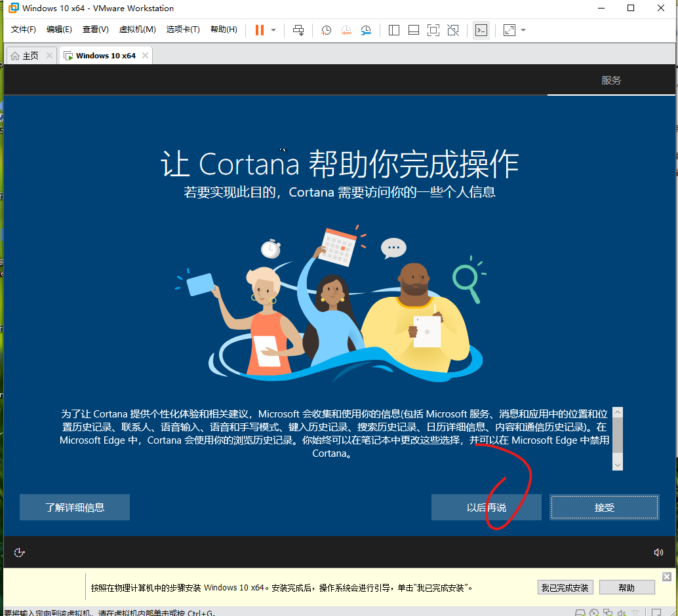
Task: Enter full screen mode icon
Action: (x=433, y=30)
